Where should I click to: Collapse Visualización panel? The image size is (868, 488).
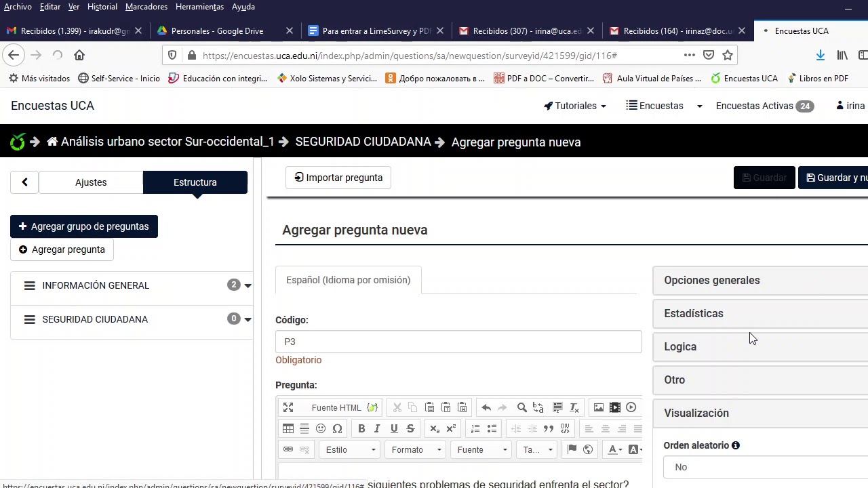click(760, 413)
